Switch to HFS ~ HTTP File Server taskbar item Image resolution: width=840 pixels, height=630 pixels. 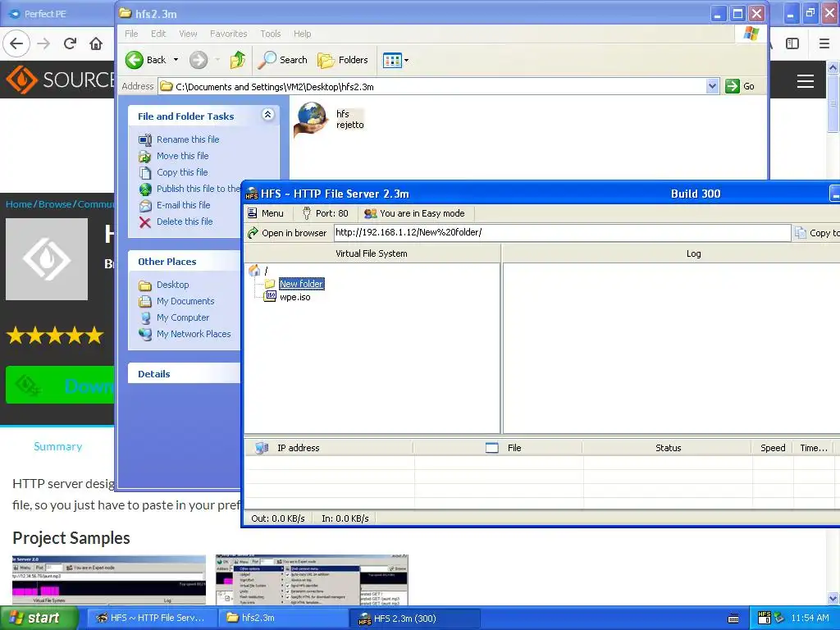(x=151, y=619)
